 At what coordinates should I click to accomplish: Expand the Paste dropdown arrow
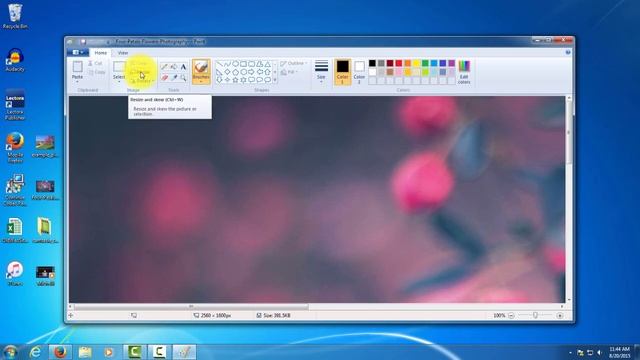(x=77, y=81)
